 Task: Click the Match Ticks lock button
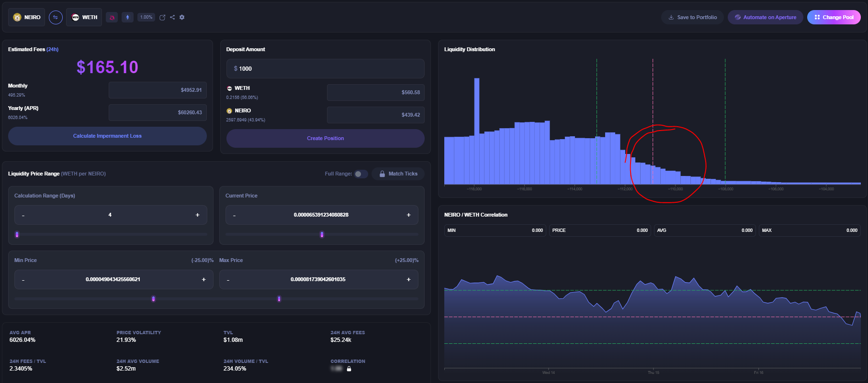[x=398, y=174]
